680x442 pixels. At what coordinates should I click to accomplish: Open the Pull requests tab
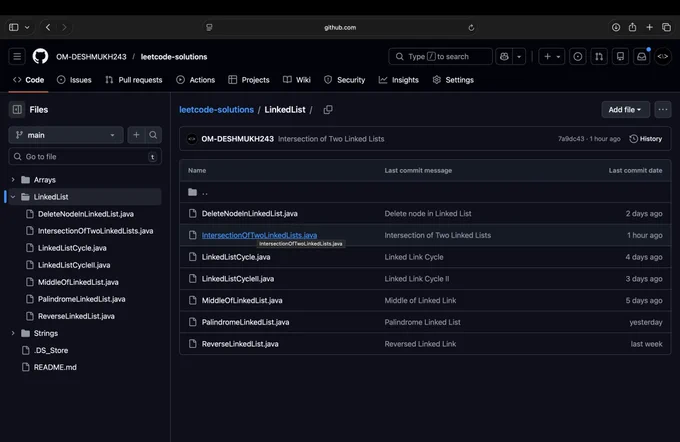pyautogui.click(x=134, y=80)
